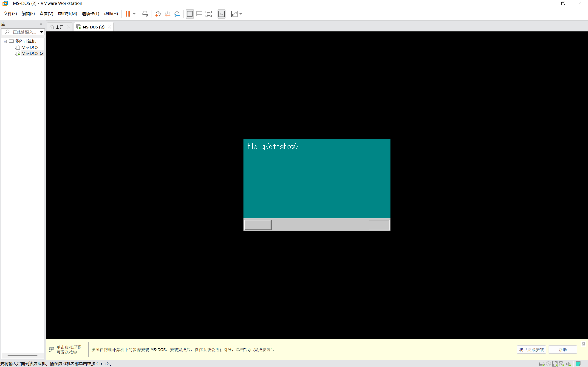Open the 虚拟机(M) menu
Image resolution: width=588 pixels, height=367 pixels.
pos(67,14)
